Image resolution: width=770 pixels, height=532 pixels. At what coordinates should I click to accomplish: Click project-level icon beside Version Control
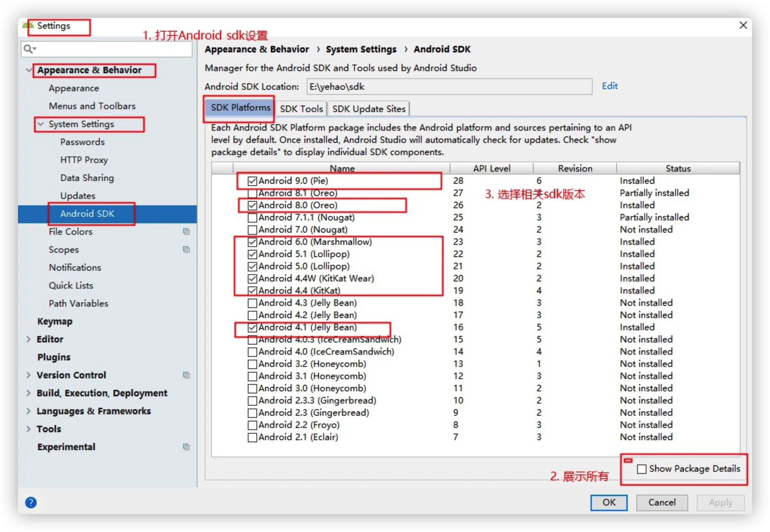tap(186, 375)
